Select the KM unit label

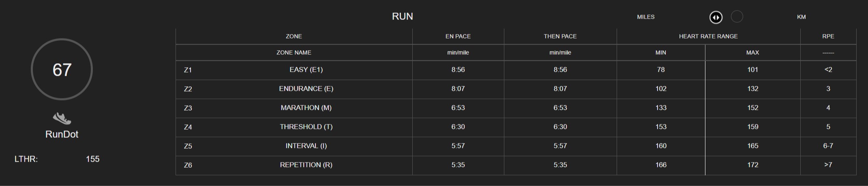(801, 17)
